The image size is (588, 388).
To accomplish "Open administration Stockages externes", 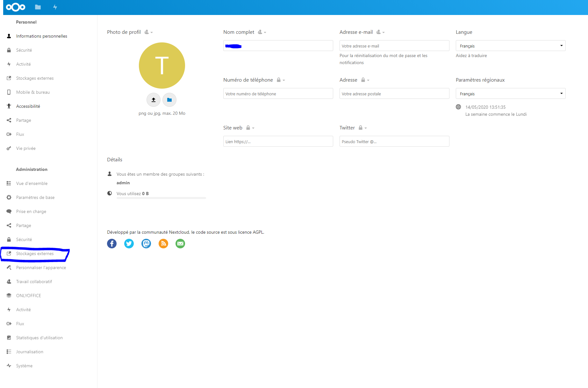I will click(x=35, y=253).
